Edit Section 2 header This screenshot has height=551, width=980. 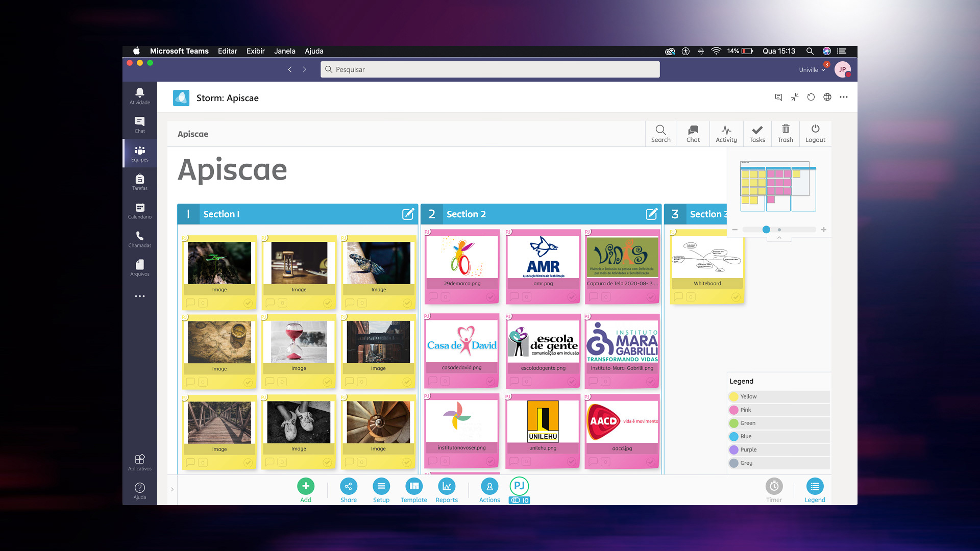pyautogui.click(x=651, y=214)
